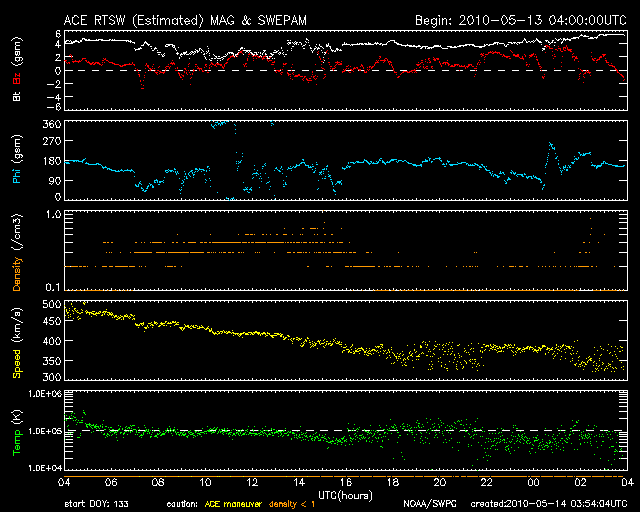Select the Phi (gsm) axis label

click(x=15, y=160)
